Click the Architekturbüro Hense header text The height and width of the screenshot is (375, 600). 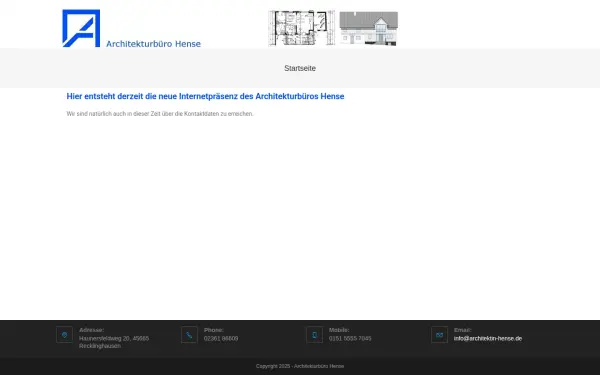pyautogui.click(x=153, y=44)
